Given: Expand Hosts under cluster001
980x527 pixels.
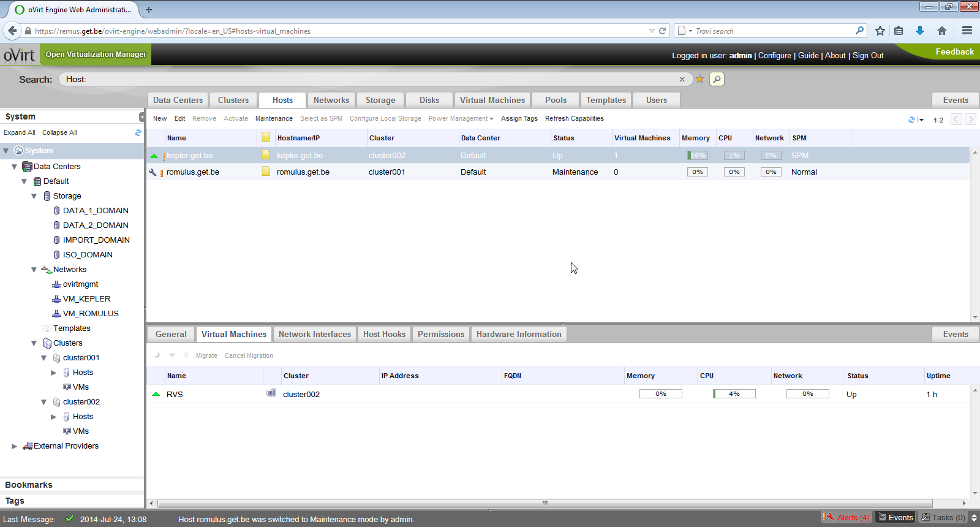Looking at the screenshot, I should 53,373.
